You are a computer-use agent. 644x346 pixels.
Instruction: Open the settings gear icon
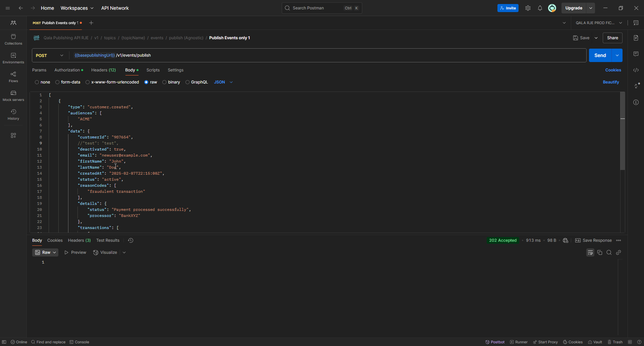click(528, 8)
